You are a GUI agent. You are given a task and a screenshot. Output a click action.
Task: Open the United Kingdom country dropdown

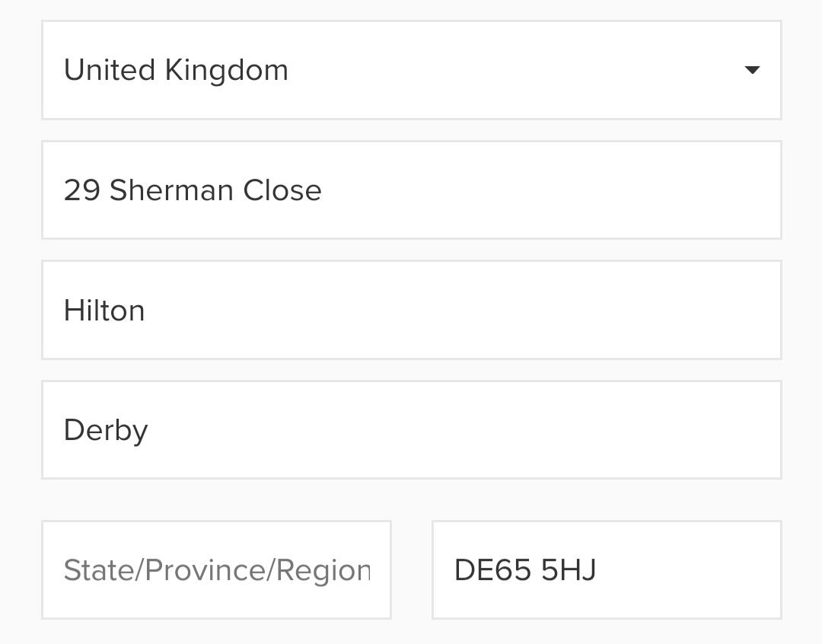tap(411, 70)
